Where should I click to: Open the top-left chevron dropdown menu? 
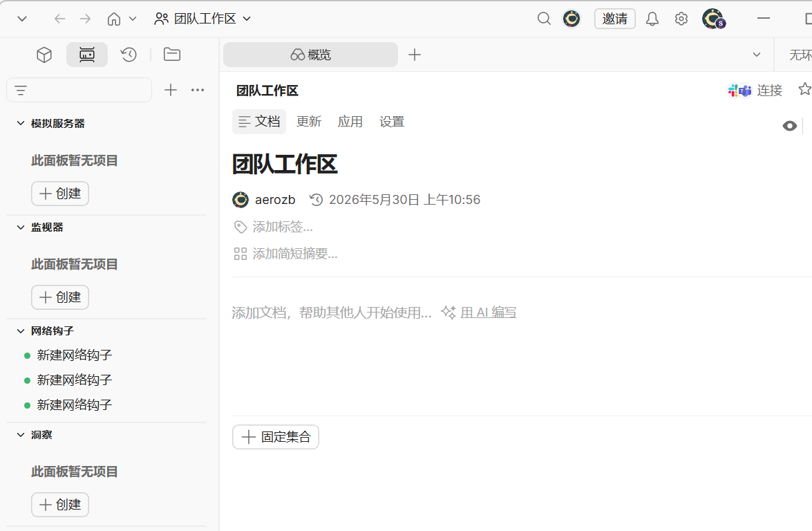21,19
